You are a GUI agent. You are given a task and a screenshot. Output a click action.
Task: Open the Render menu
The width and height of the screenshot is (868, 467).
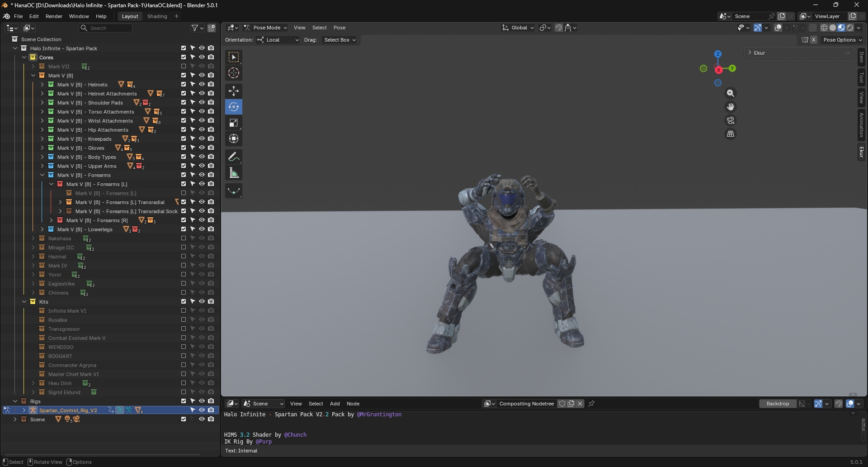coord(54,16)
